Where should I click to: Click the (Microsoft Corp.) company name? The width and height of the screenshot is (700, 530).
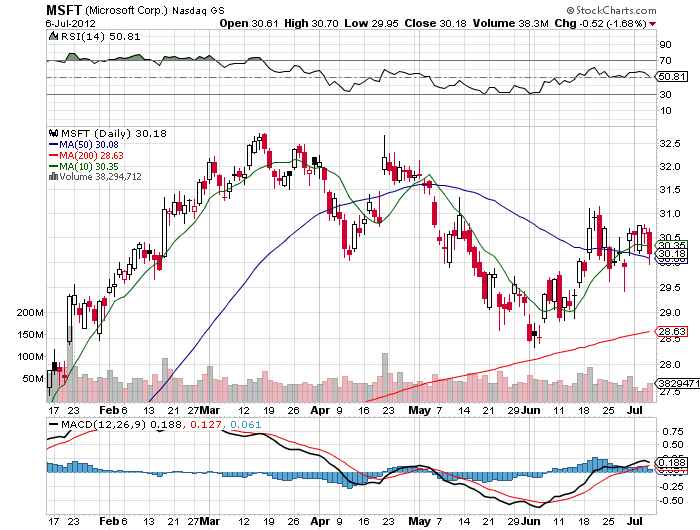127,10
